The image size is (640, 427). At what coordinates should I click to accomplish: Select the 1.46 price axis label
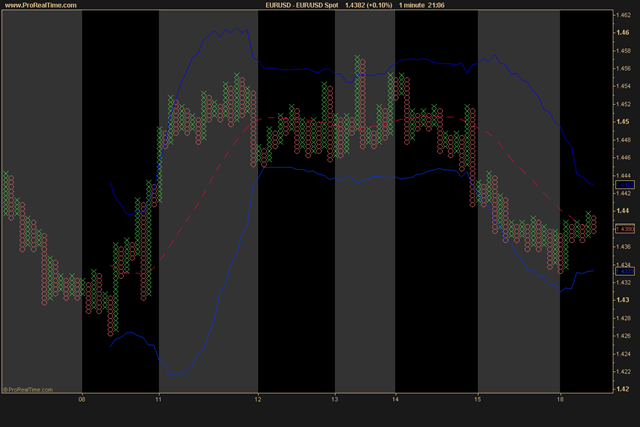click(x=623, y=33)
